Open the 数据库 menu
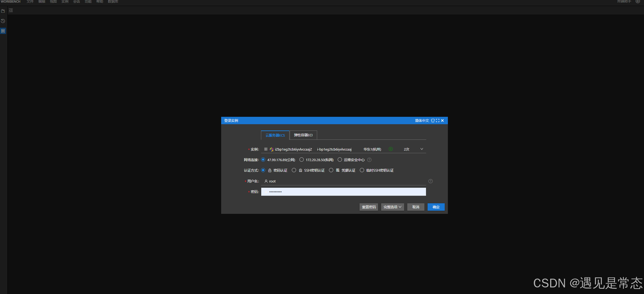The height and width of the screenshot is (294, 644). [x=113, y=2]
